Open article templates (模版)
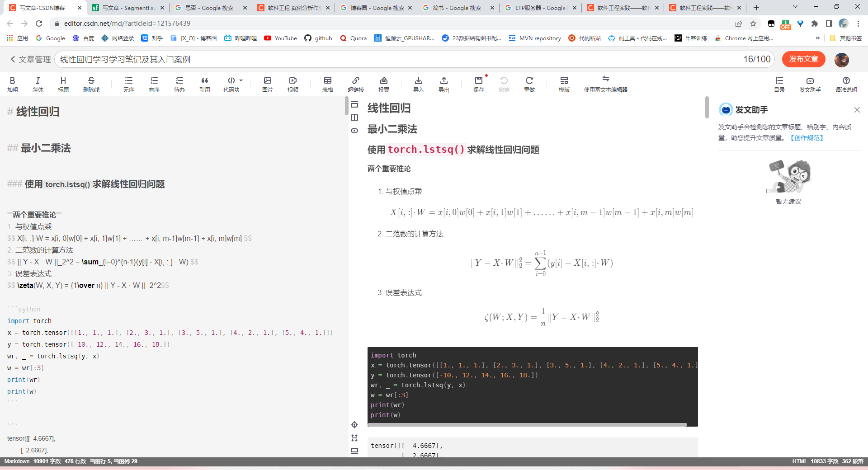 point(564,84)
